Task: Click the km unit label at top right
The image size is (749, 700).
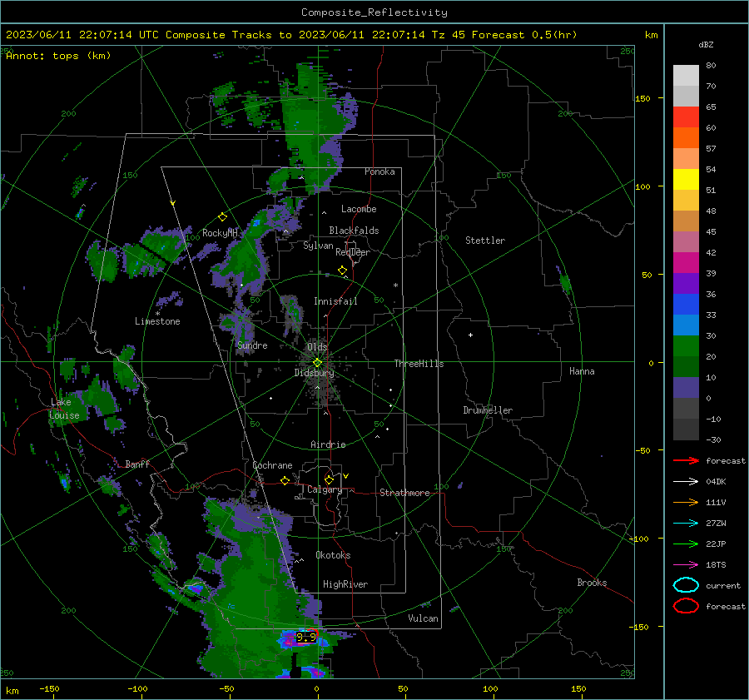Action: pos(651,35)
